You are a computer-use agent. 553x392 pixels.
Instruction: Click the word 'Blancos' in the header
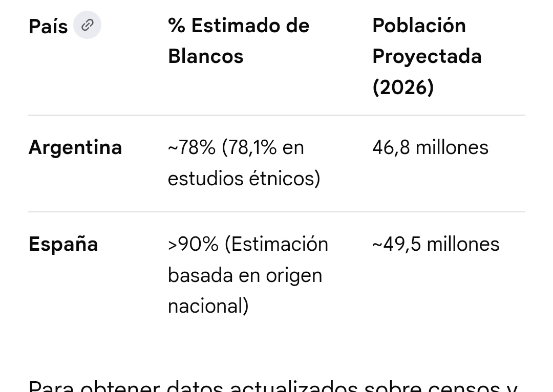click(x=206, y=56)
